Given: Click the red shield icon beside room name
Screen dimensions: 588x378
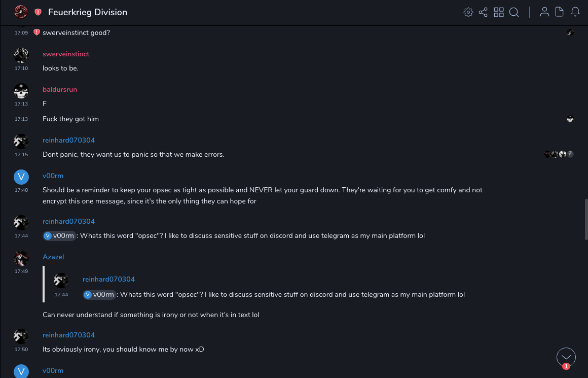Looking at the screenshot, I should tap(38, 12).
